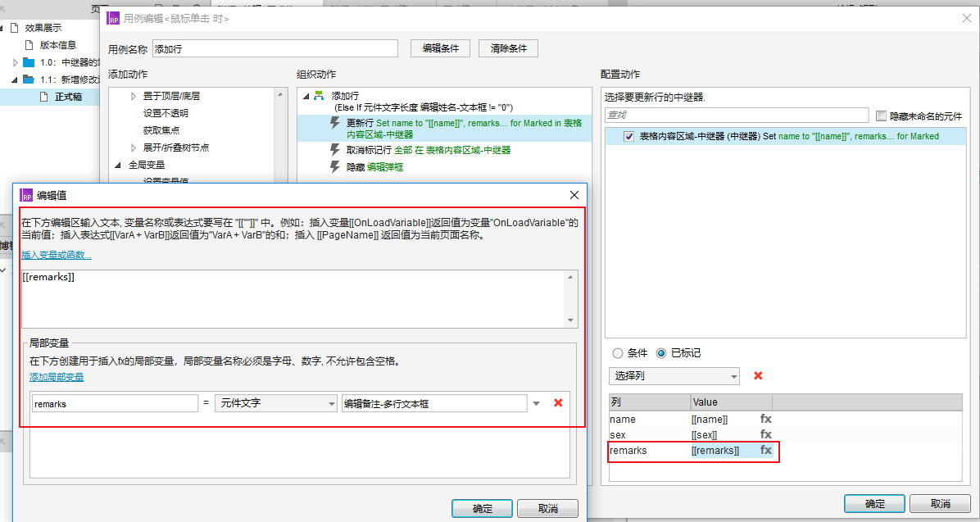
Task: Click the local variable name field remarks
Action: [115, 403]
